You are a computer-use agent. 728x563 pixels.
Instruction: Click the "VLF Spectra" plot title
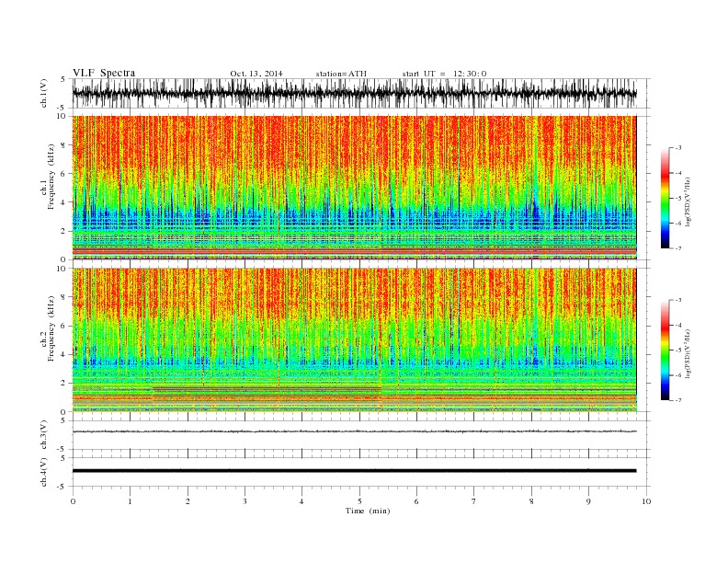pos(104,73)
